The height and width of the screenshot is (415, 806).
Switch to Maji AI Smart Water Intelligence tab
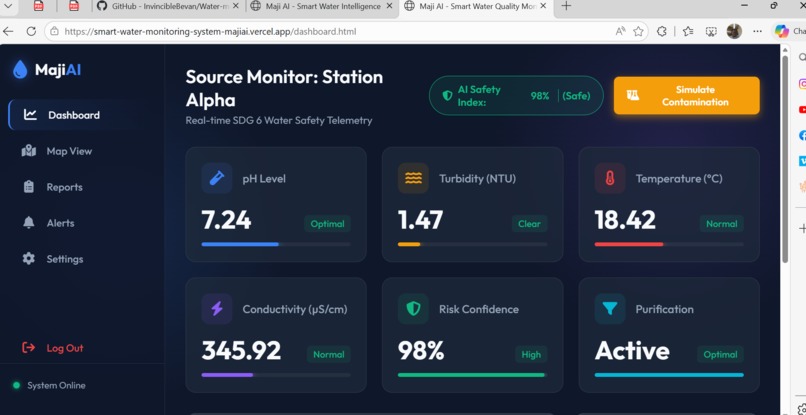coord(322,6)
